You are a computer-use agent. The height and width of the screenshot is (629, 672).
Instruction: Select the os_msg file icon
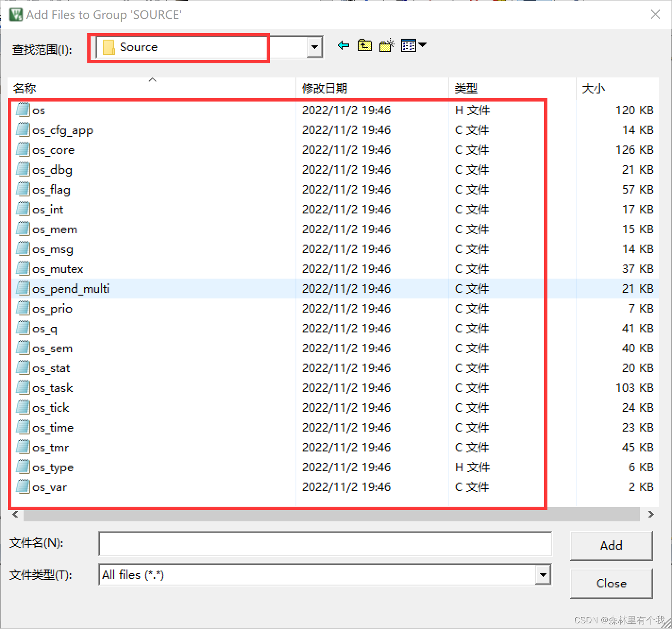tap(23, 248)
